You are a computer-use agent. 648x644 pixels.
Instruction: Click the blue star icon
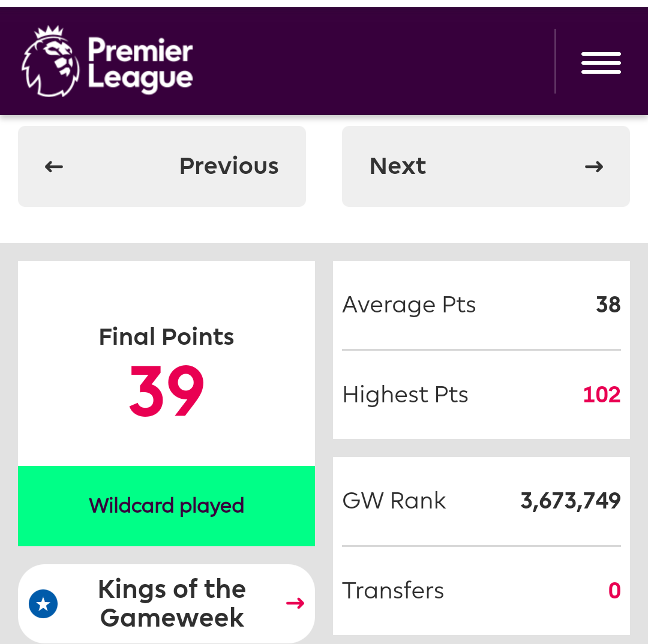tap(43, 604)
